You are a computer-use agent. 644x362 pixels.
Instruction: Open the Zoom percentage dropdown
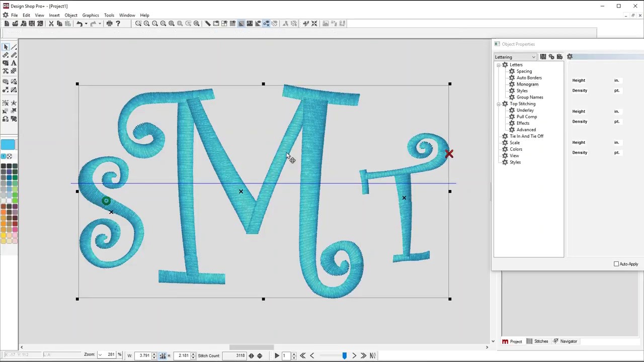pos(100,355)
